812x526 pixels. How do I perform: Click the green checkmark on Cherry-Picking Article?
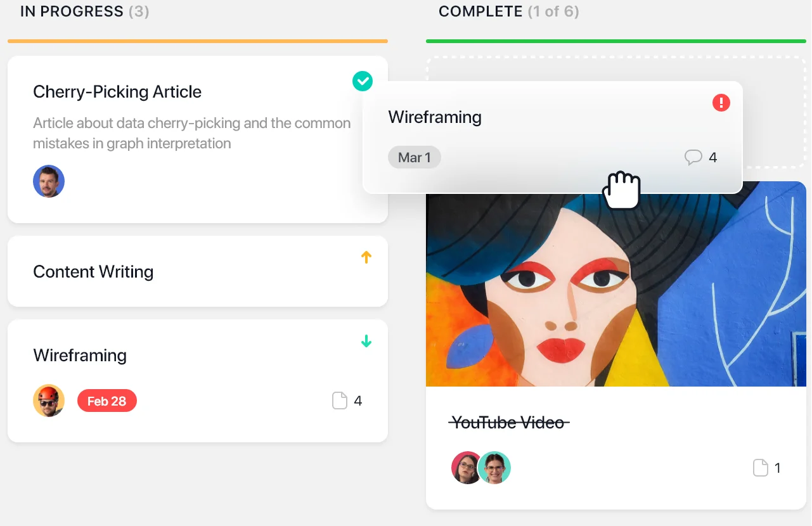[363, 81]
